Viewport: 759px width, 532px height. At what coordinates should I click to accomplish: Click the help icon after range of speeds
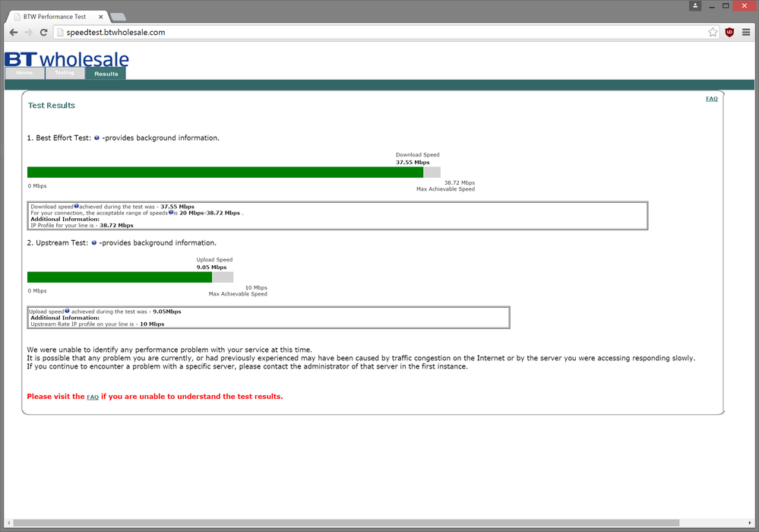click(170, 213)
